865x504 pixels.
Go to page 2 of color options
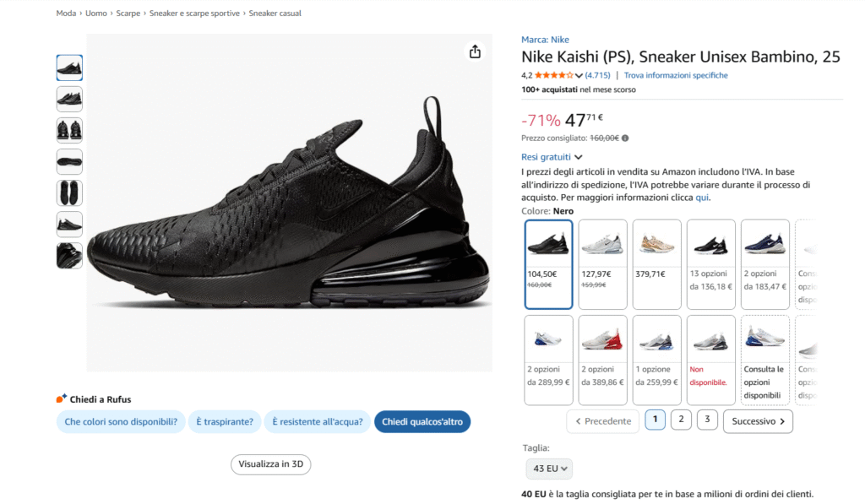click(681, 419)
